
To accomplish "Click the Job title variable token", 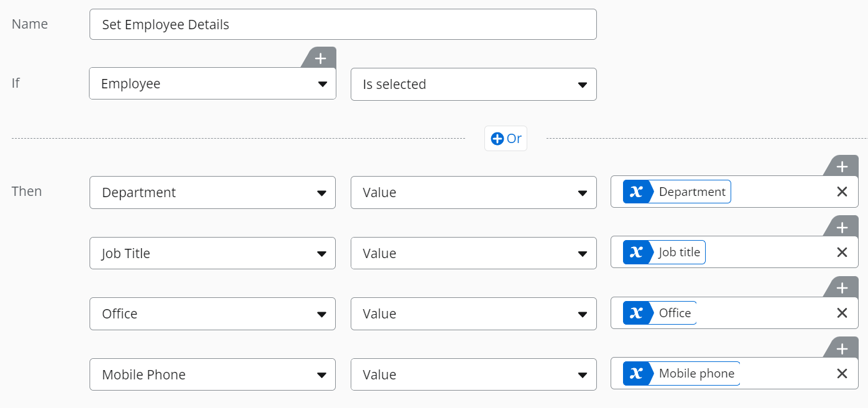I will tap(664, 252).
